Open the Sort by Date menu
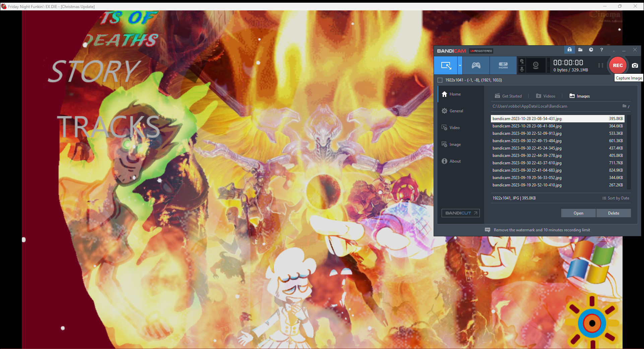The image size is (644, 349). (616, 198)
